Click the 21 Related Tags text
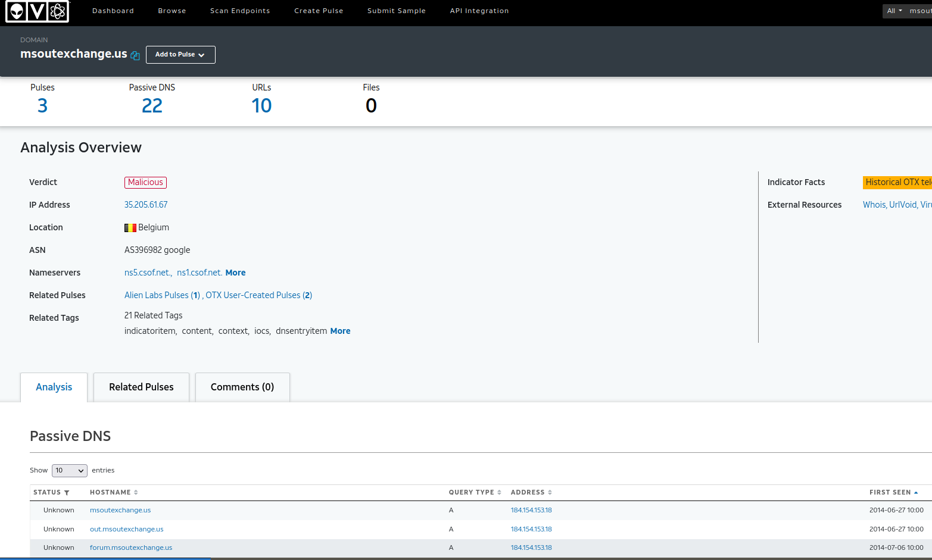The width and height of the screenshot is (932, 560). (x=153, y=315)
